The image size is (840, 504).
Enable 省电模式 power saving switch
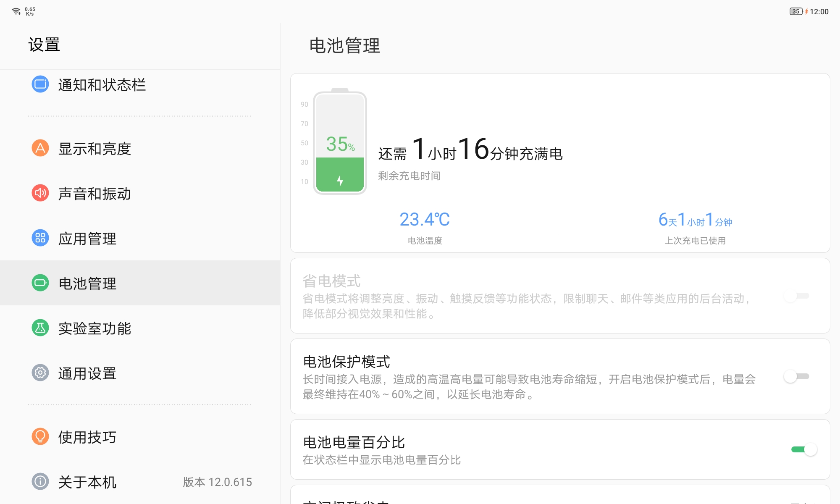point(797,296)
